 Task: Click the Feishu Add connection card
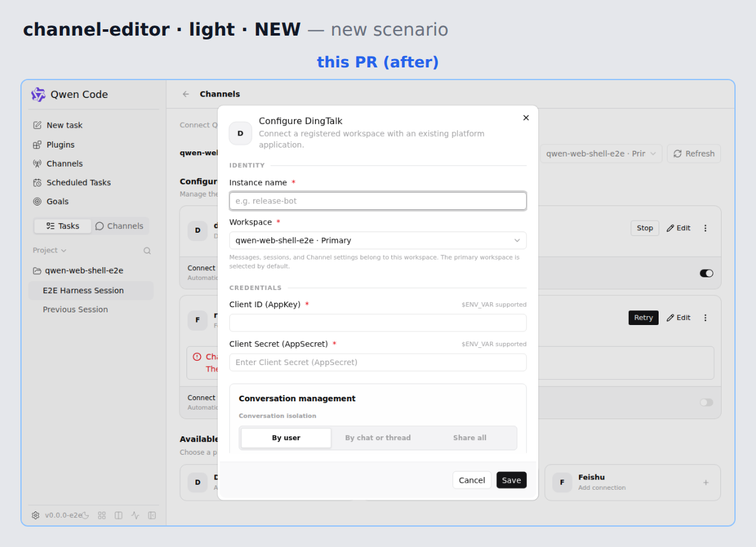[633, 482]
